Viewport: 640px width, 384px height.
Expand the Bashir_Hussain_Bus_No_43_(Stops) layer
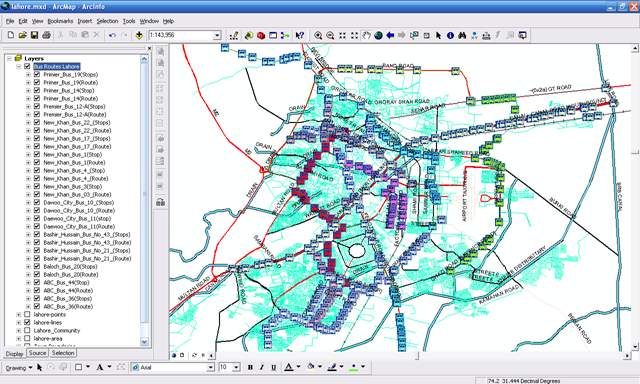tap(28, 234)
